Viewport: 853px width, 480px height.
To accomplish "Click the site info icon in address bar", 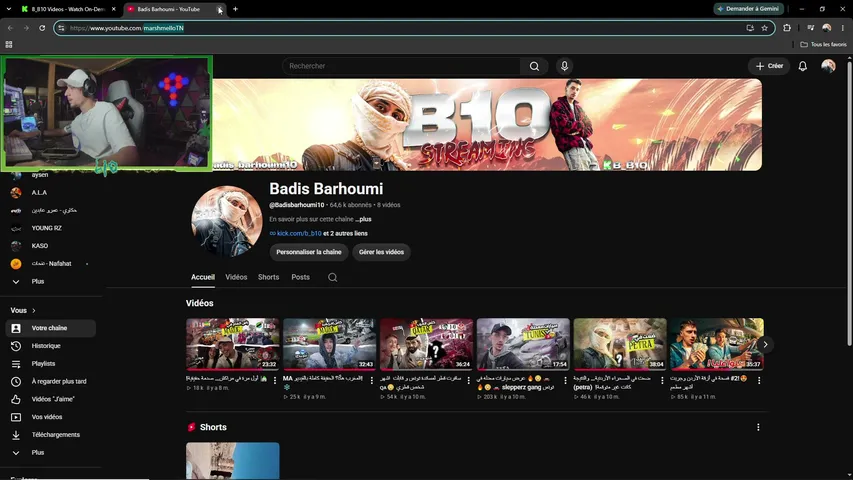I will pyautogui.click(x=61, y=28).
